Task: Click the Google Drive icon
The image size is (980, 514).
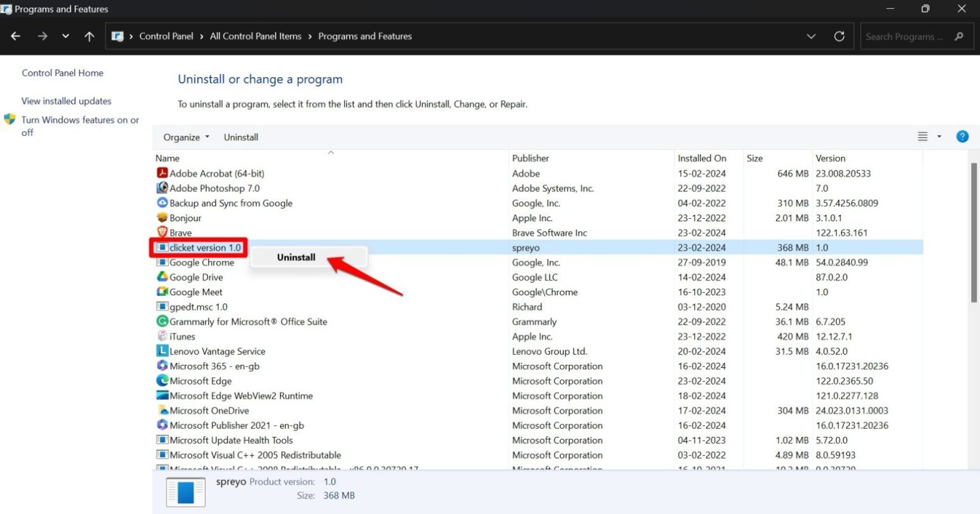Action: pyautogui.click(x=162, y=277)
